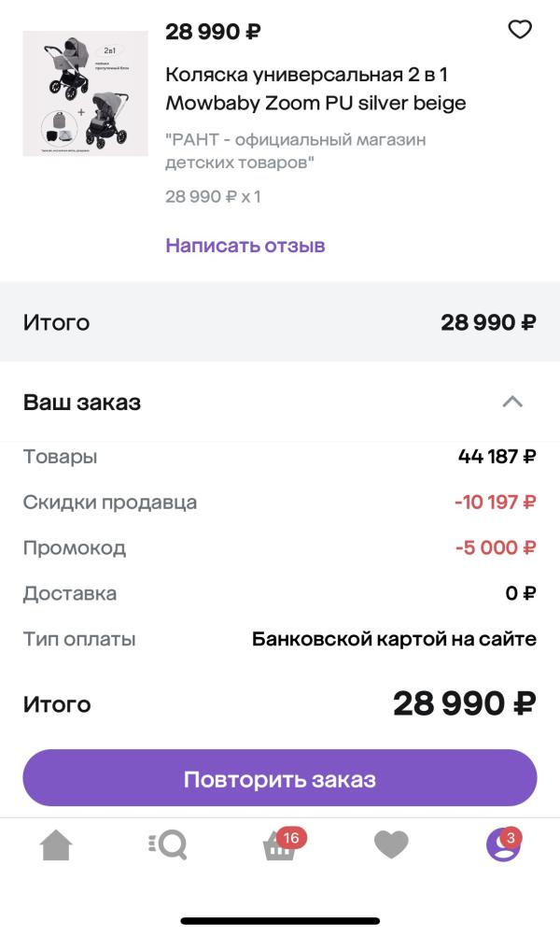Tap the stroller product thumbnail image
This screenshot has width=560, height=936.
[x=85, y=93]
